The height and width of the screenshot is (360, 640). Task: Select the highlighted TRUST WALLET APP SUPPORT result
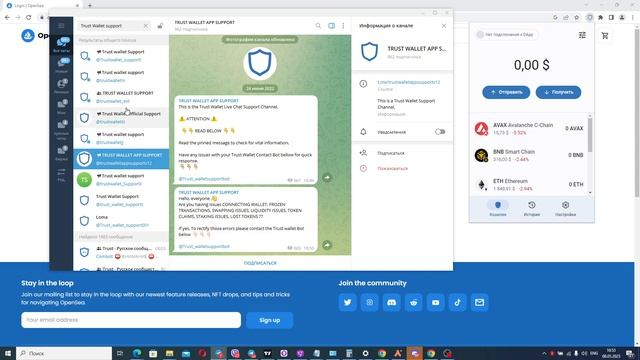121,159
